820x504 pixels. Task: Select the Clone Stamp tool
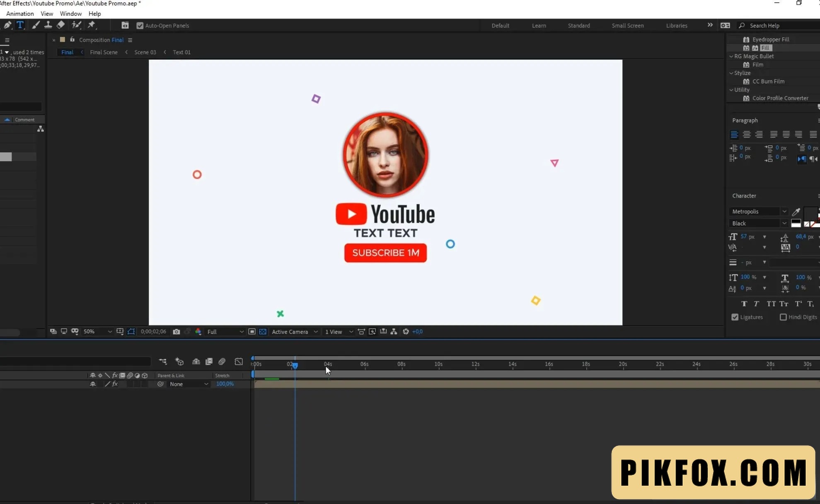[x=48, y=25]
